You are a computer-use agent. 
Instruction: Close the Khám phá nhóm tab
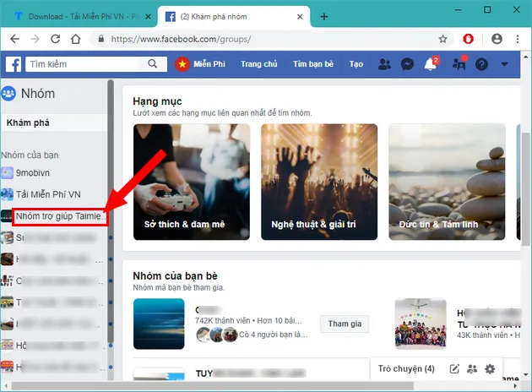coord(300,17)
